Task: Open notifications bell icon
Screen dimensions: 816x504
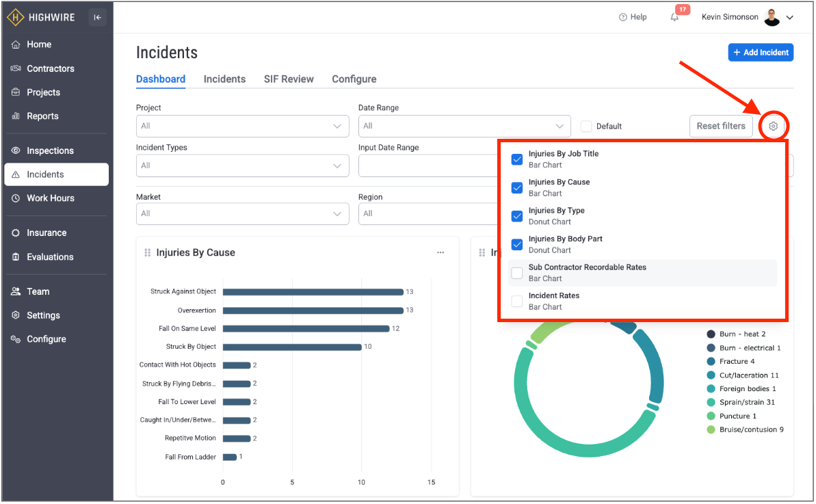Action: (674, 18)
